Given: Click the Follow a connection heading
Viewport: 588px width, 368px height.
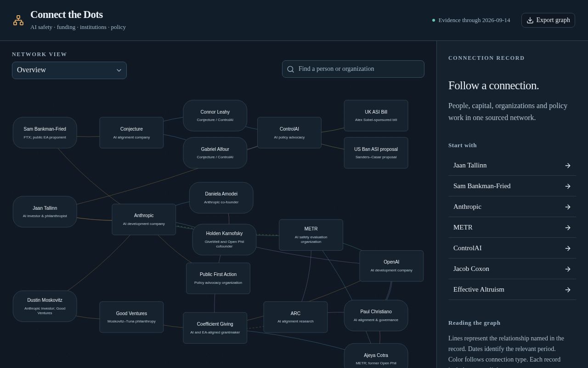Looking at the screenshot, I should [493, 86].
